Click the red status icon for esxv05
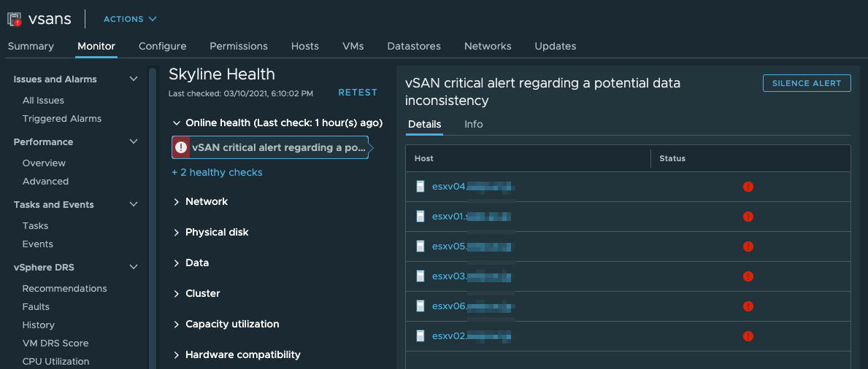This screenshot has width=868, height=369. pyautogui.click(x=748, y=246)
